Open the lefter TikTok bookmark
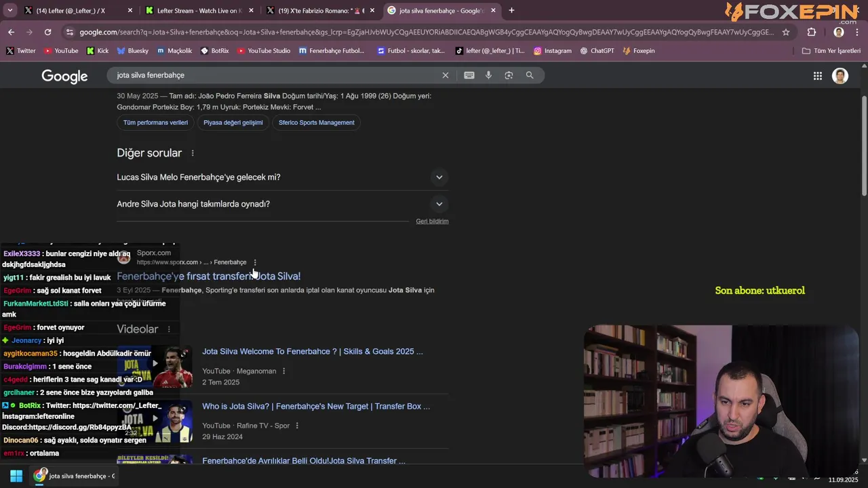This screenshot has height=488, width=868. click(490, 50)
